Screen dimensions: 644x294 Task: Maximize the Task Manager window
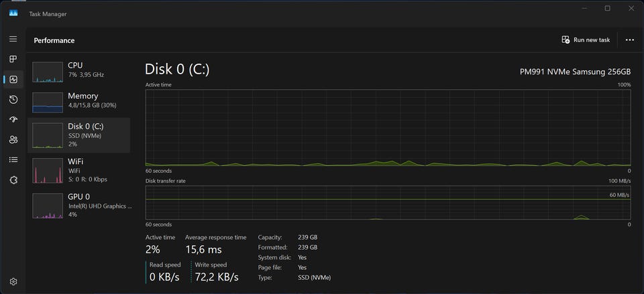tap(607, 9)
